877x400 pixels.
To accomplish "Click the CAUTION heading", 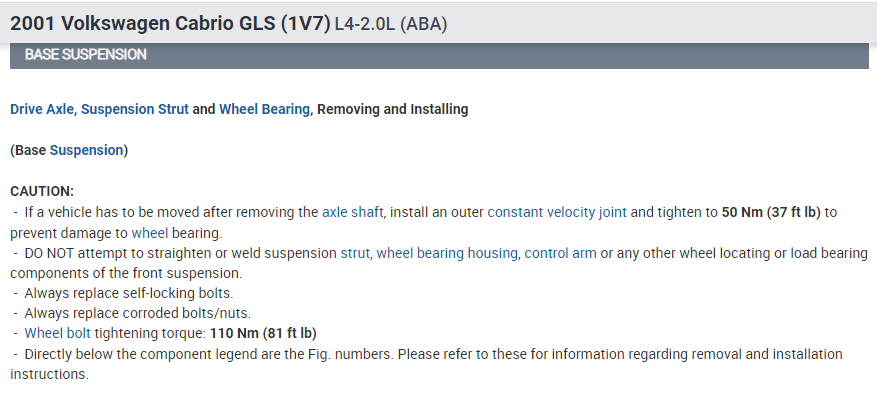I will pyautogui.click(x=42, y=191).
